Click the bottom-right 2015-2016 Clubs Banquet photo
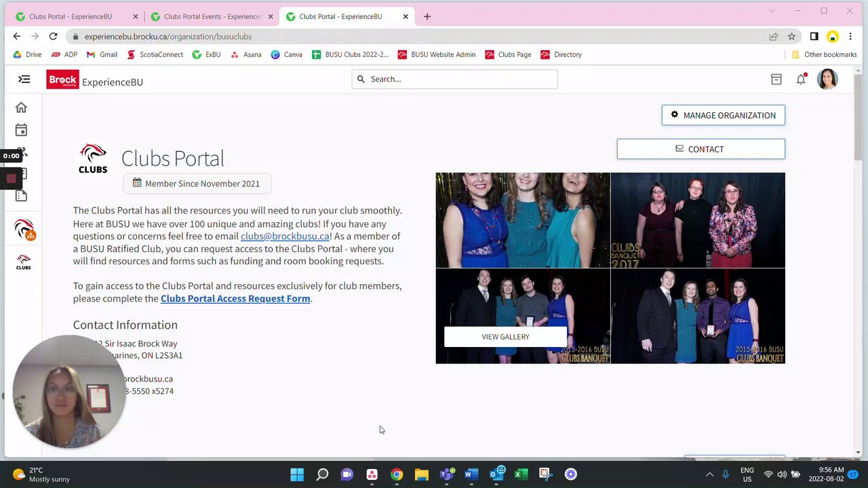This screenshot has width=868, height=488. click(698, 317)
